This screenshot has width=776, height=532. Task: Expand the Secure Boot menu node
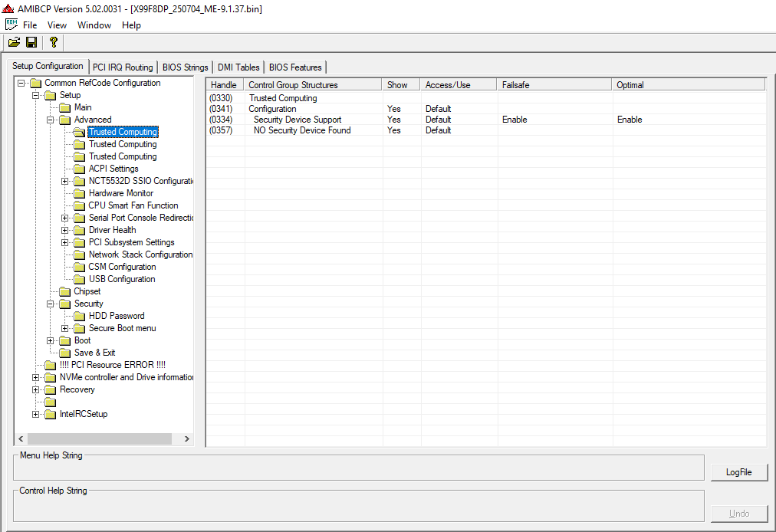pos(65,329)
